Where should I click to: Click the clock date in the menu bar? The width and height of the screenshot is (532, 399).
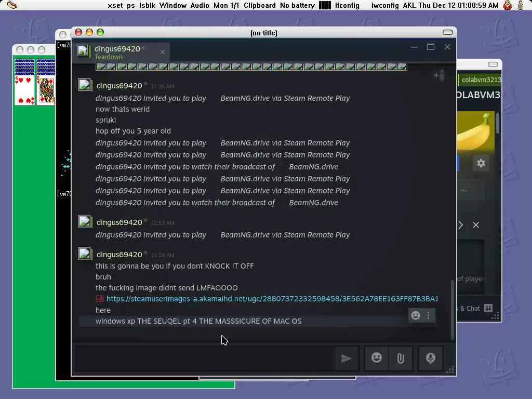458,5
